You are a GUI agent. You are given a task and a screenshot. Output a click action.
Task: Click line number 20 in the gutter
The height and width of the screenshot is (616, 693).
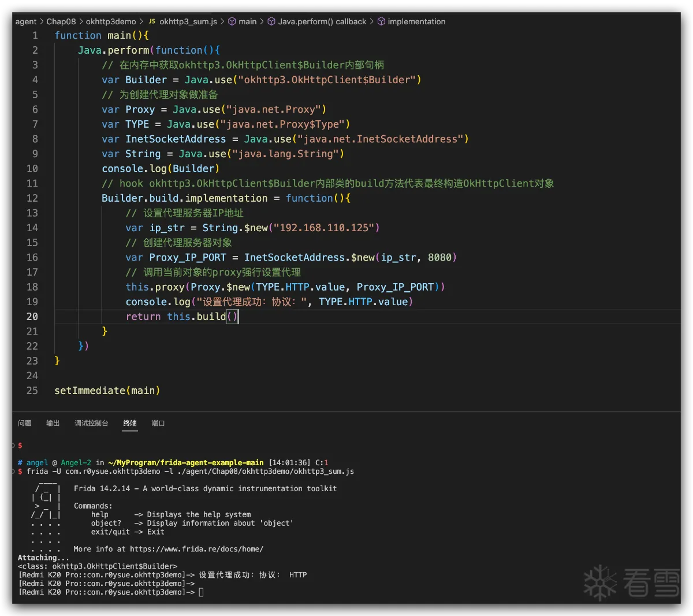coord(32,317)
